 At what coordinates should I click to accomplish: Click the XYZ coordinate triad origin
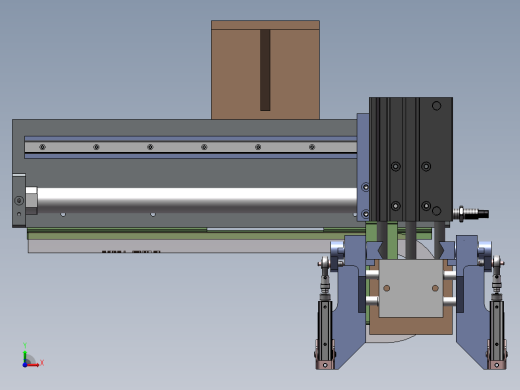25,365
